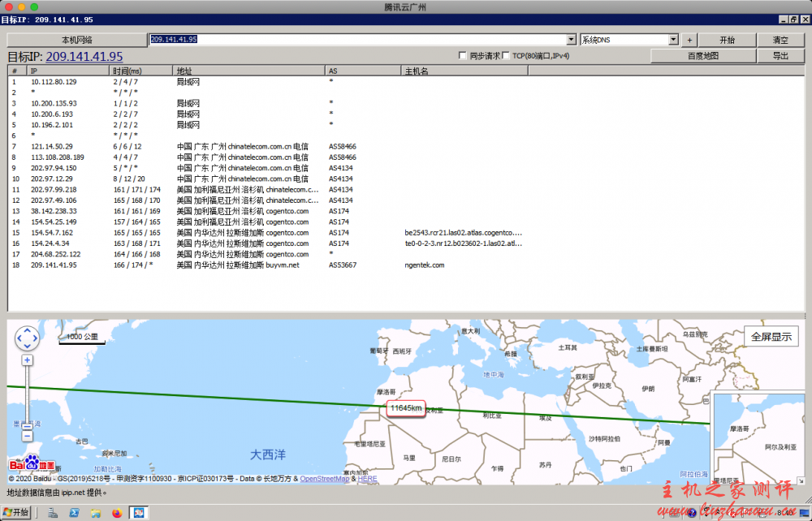Click the 本机网络 button

point(76,40)
